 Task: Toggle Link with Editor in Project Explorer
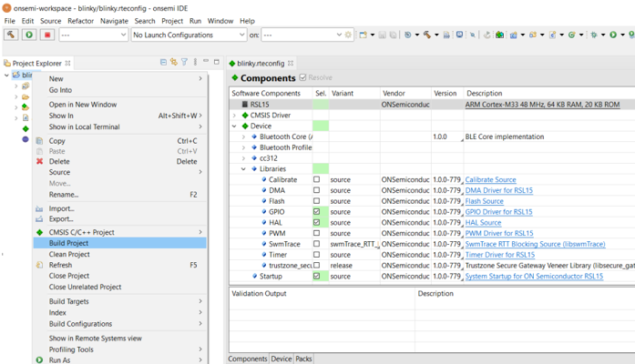click(x=174, y=62)
